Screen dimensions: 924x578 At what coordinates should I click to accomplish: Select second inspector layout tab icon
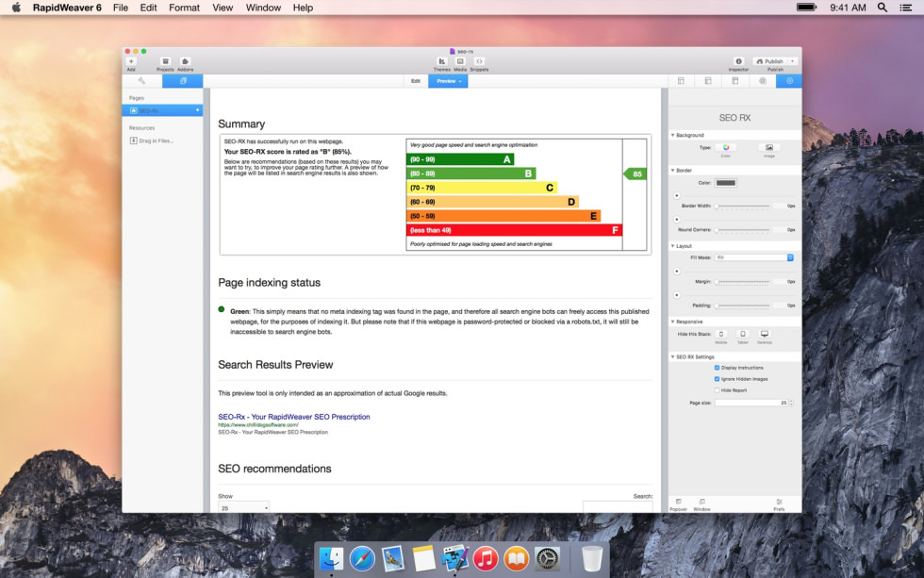click(708, 81)
